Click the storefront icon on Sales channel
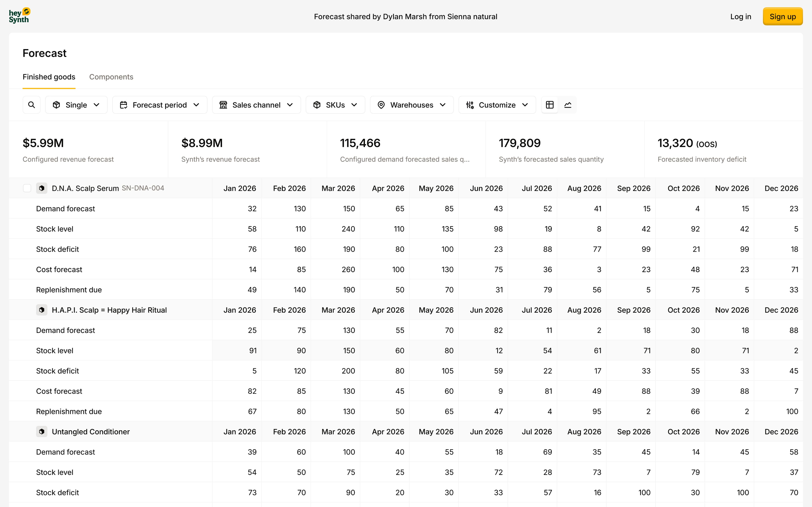812x507 pixels. (223, 105)
